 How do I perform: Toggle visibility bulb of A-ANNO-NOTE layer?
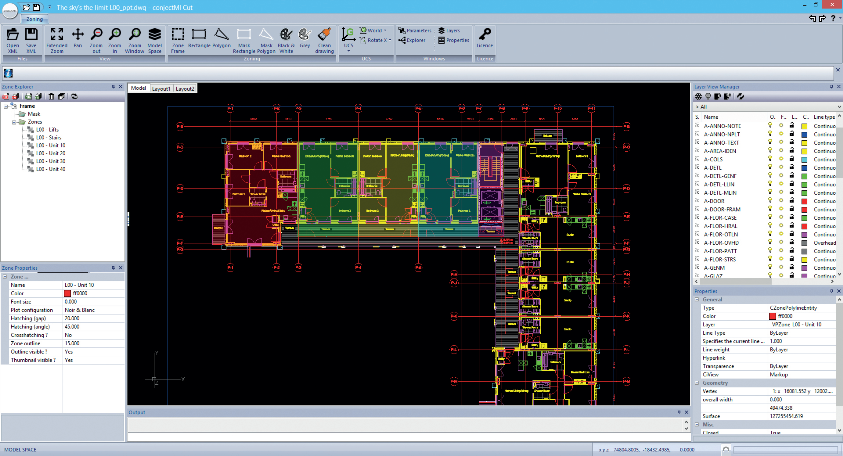click(x=770, y=126)
